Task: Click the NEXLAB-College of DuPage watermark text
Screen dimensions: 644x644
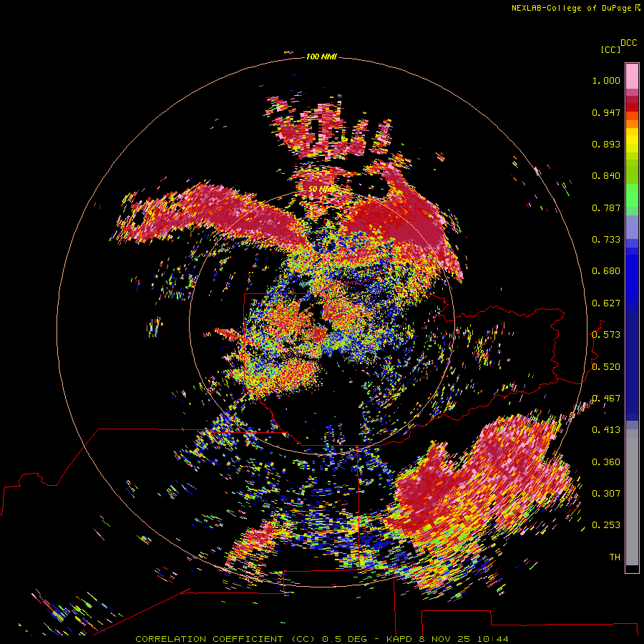Action: [576, 8]
